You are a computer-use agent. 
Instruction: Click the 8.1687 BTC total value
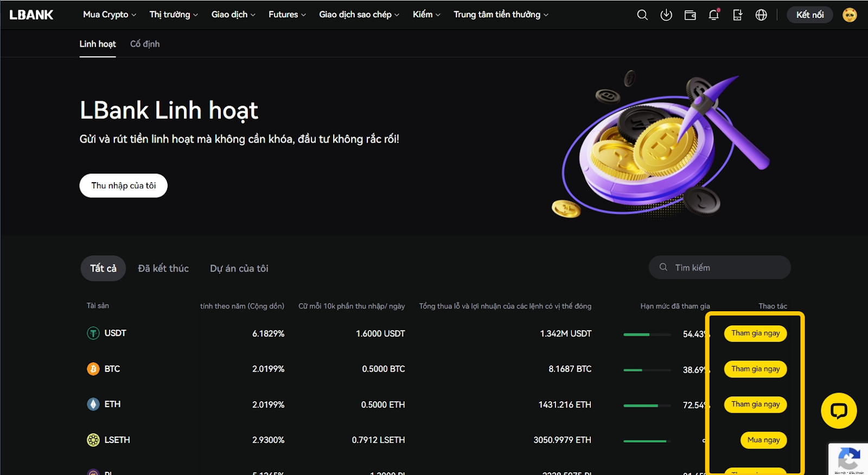pos(570,369)
